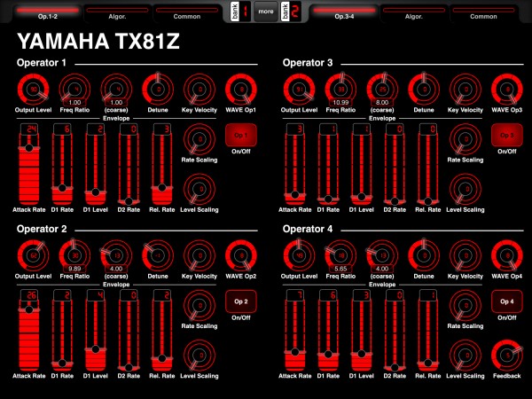Screen dimensions: 532x399
Task: Toggle Op 2 On/Off button
Action: (241, 301)
